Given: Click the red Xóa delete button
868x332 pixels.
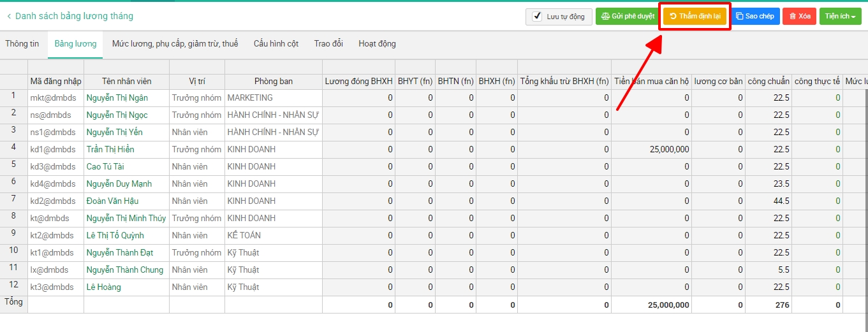Looking at the screenshot, I should pos(799,17).
